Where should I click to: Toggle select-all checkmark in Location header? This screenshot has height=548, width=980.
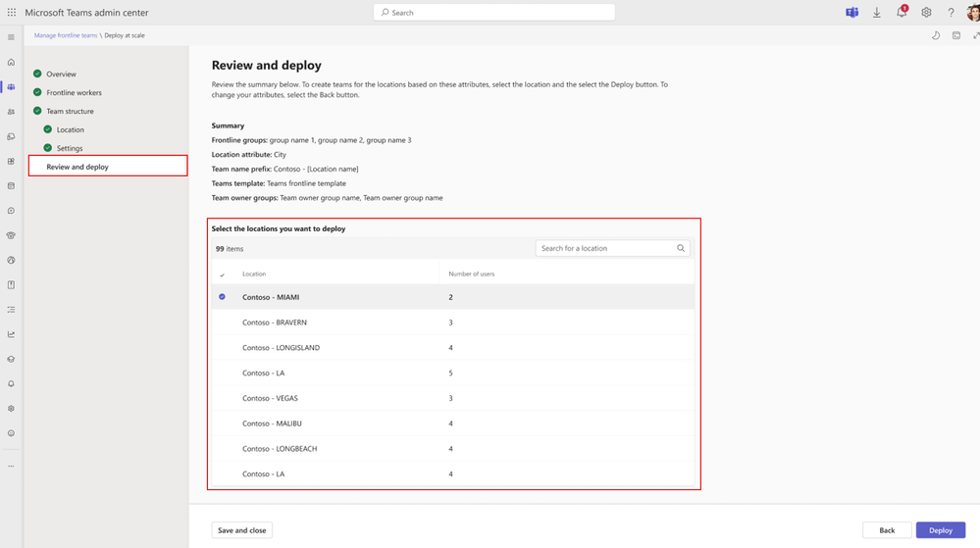coord(222,274)
